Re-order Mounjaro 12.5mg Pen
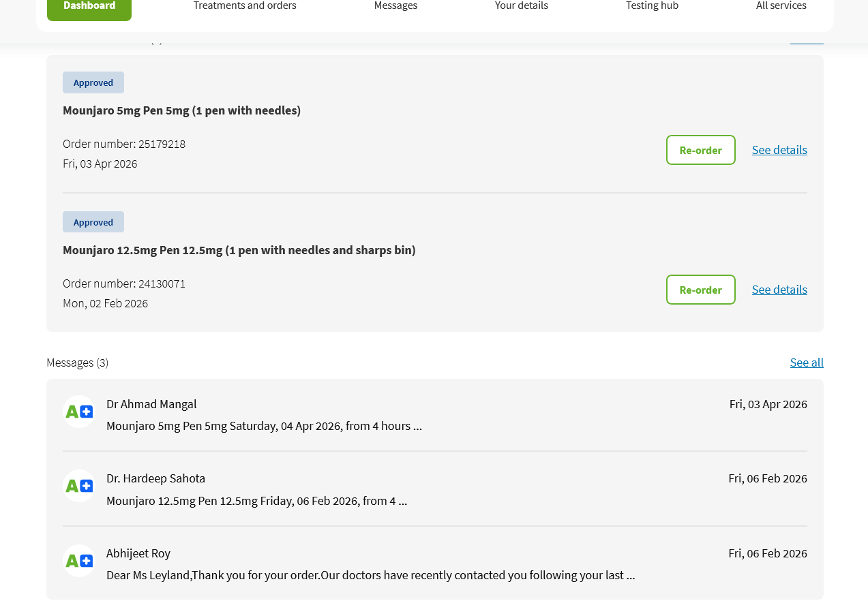This screenshot has height=616, width=868. [700, 290]
